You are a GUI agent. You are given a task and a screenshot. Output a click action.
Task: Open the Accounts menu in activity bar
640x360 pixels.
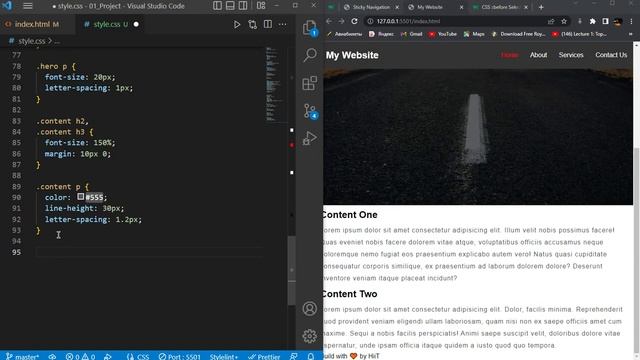tap(310, 309)
